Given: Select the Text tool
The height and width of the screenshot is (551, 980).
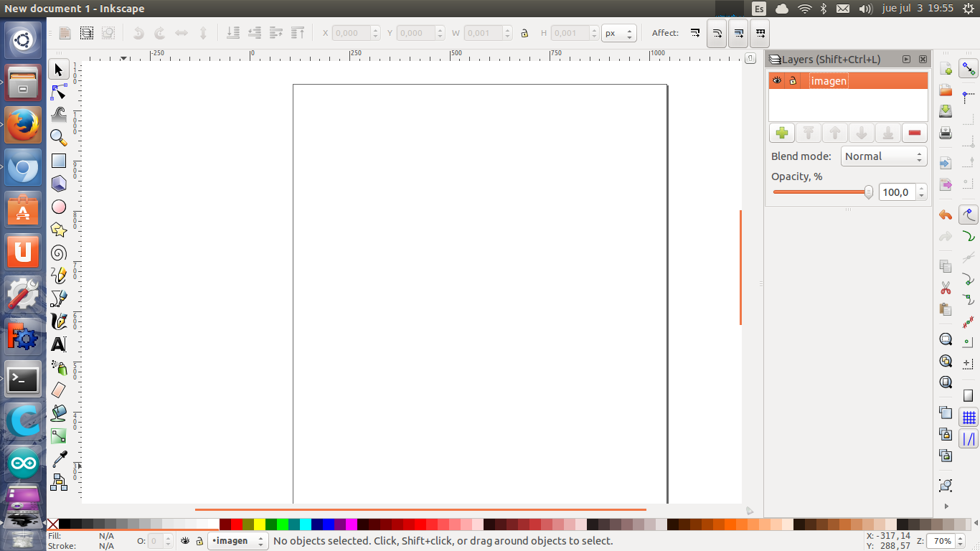Looking at the screenshot, I should click(59, 344).
